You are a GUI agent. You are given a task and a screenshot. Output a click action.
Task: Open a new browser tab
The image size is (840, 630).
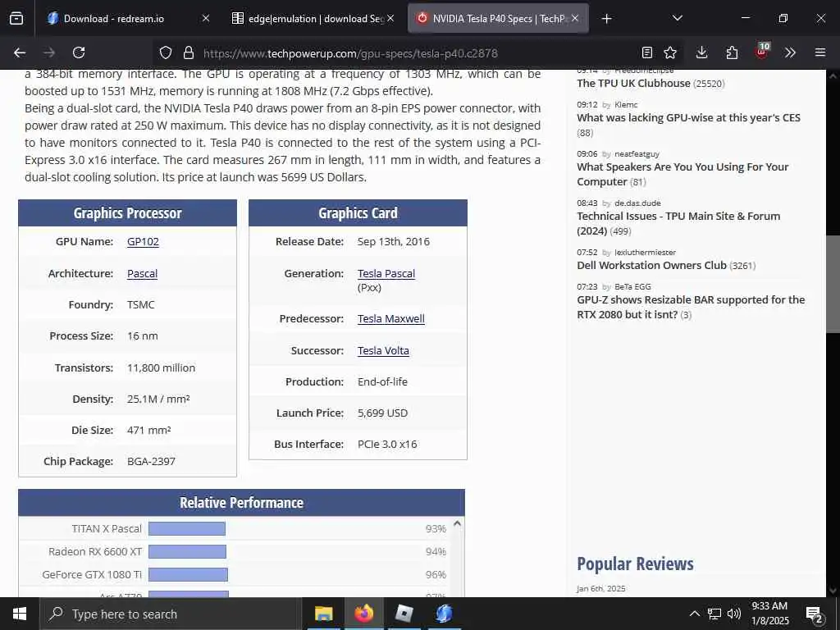(606, 19)
